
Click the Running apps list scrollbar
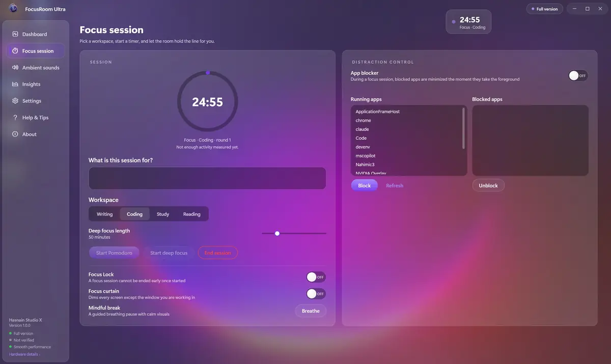coord(463,128)
